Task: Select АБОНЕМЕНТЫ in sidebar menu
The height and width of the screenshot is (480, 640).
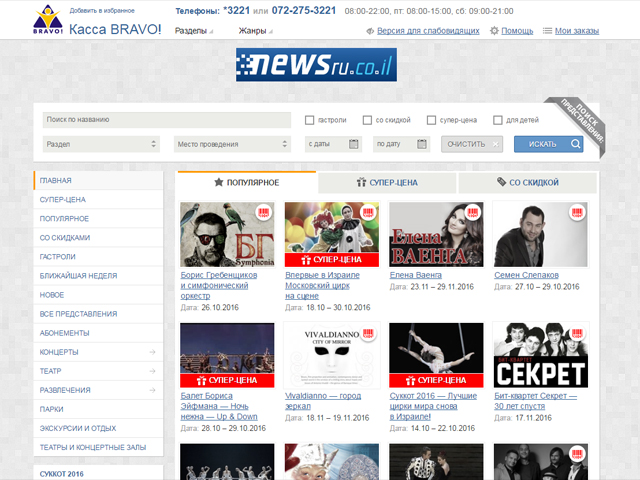Action: coord(98,333)
